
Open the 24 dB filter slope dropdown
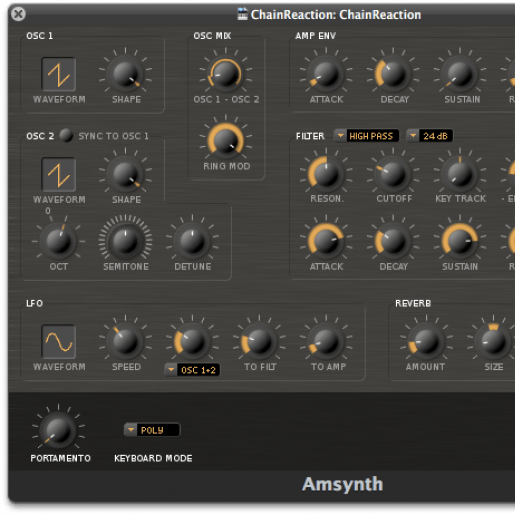click(x=429, y=136)
